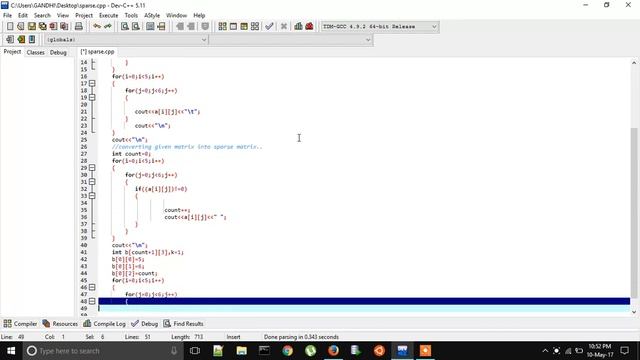Click the Rebuild All toolbar icon
This screenshot has height=360, width=640.
click(255, 27)
